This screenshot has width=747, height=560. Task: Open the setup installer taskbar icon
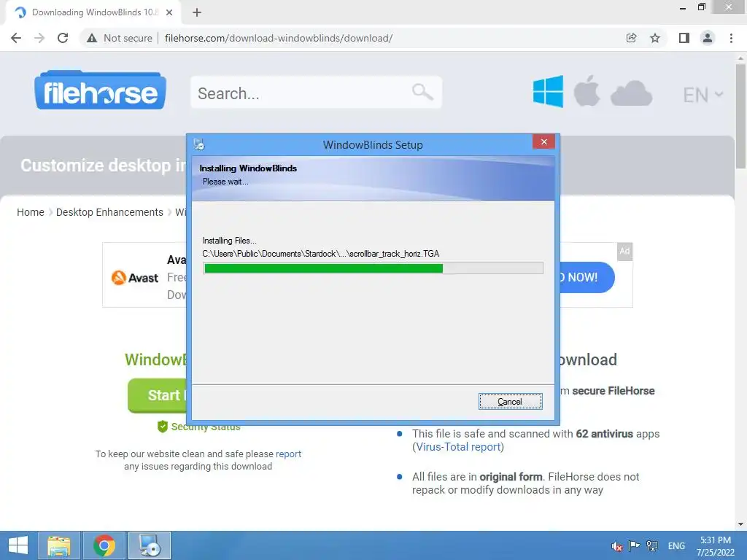pyautogui.click(x=150, y=545)
